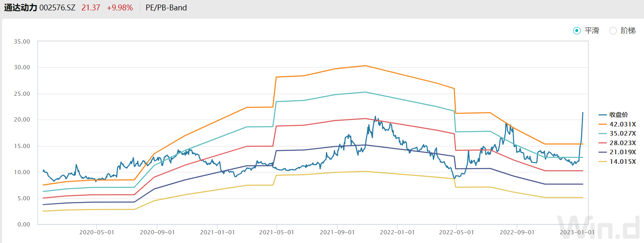This screenshot has height=243, width=644.
Task: Click the 2020-05-01 x-axis date label
Action: 96,232
